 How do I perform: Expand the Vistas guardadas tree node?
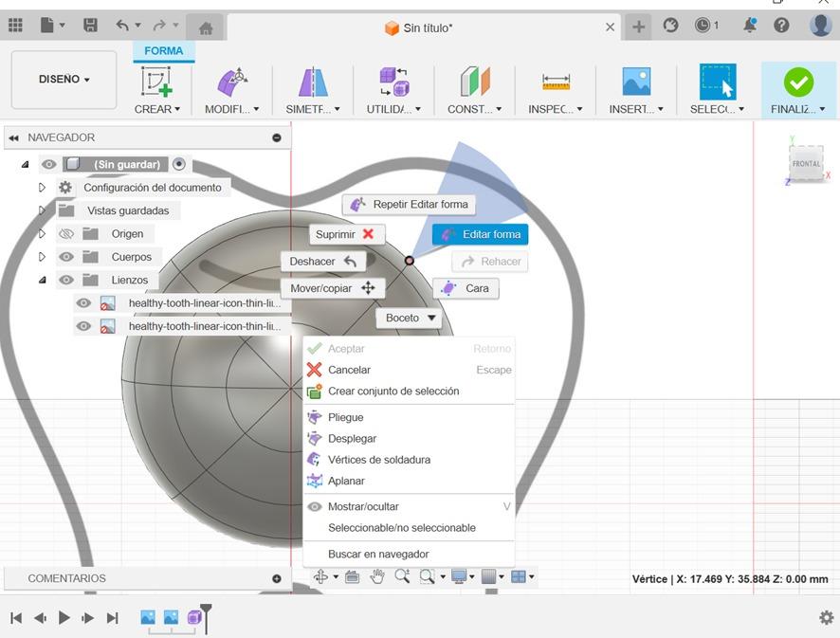click(x=42, y=210)
